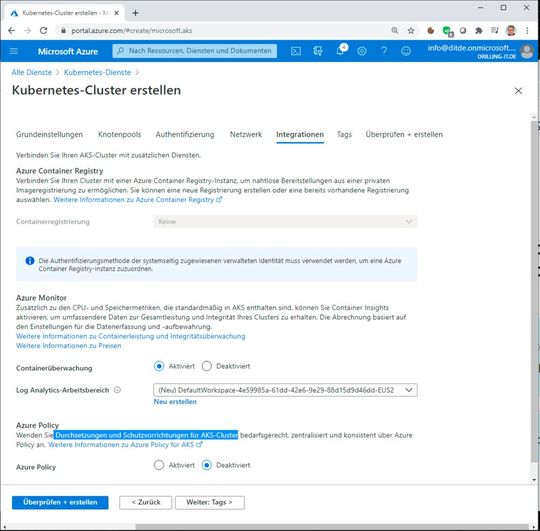Open directory and subscription filter icon
The height and width of the screenshot is (531, 540).
pyautogui.click(x=318, y=51)
